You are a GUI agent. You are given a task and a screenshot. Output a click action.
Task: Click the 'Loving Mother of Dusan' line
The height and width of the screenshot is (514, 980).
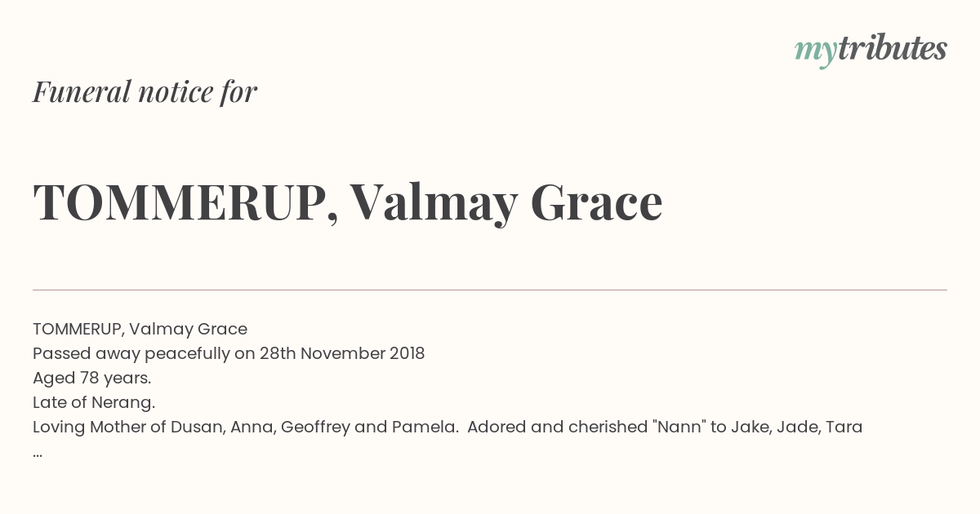click(448, 427)
